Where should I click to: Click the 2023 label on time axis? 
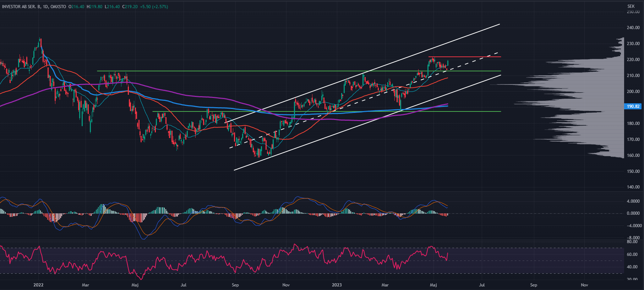tap(337, 285)
